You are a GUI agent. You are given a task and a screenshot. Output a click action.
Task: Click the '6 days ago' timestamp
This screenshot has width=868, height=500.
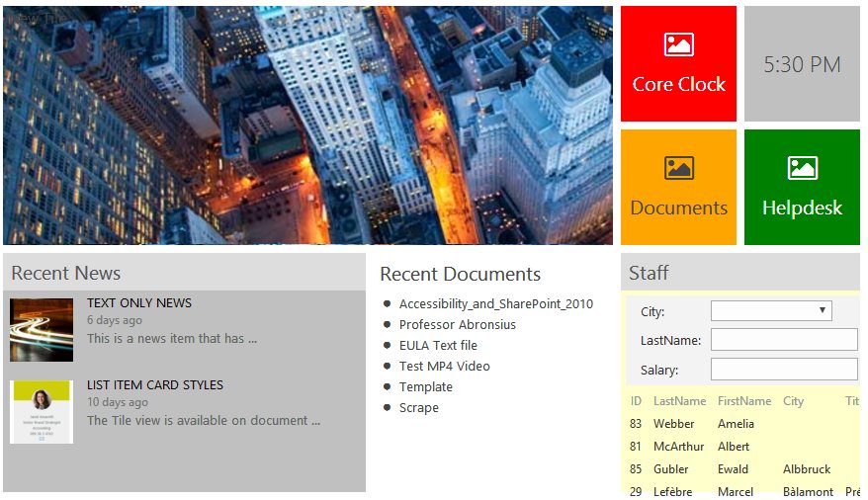[x=114, y=320]
